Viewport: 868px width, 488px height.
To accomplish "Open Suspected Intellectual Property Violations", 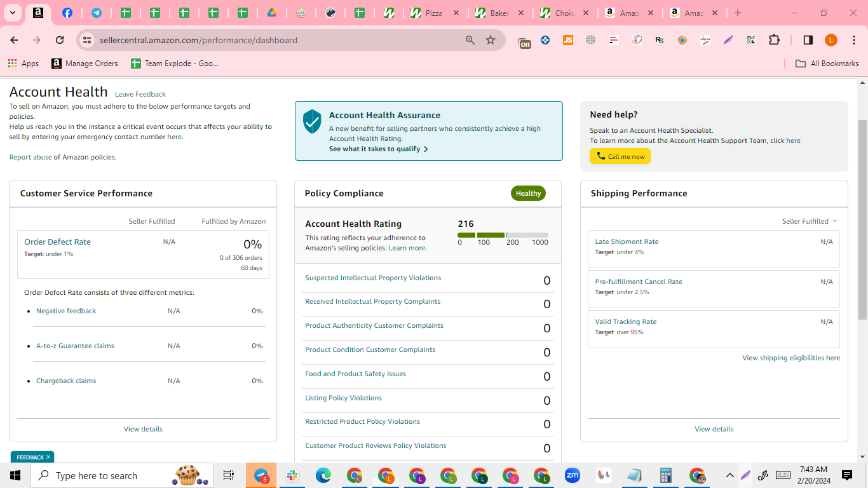I will click(x=373, y=278).
